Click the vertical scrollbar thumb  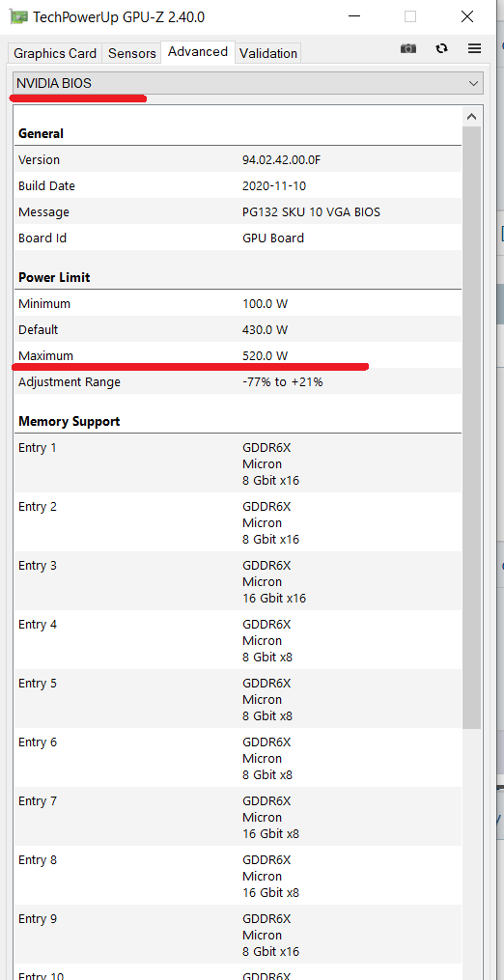(472, 427)
